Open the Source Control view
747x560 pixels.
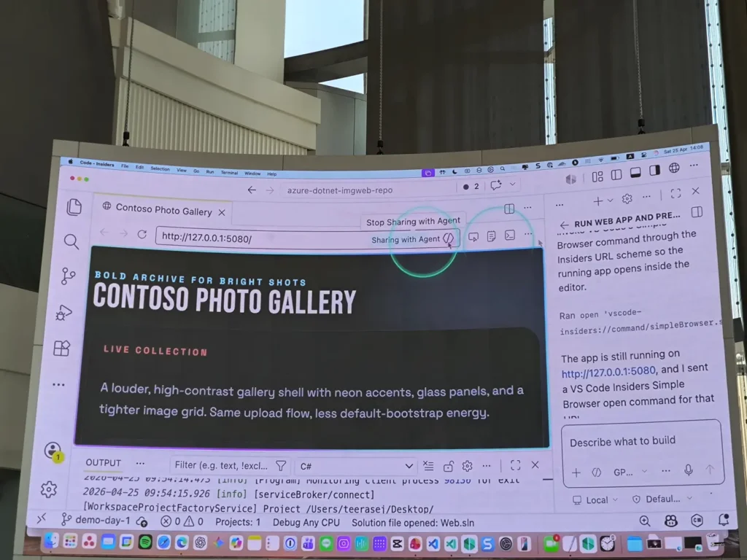point(68,276)
